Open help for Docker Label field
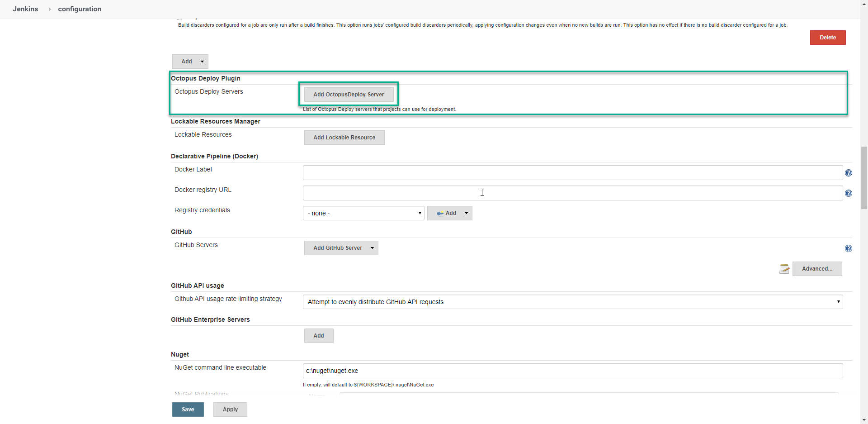The width and height of the screenshot is (868, 424). (x=849, y=173)
